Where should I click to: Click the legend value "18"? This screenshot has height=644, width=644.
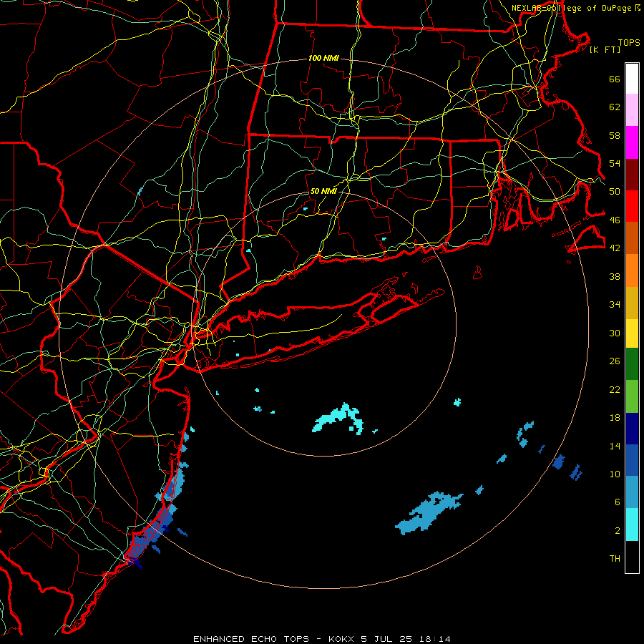pyautogui.click(x=615, y=418)
